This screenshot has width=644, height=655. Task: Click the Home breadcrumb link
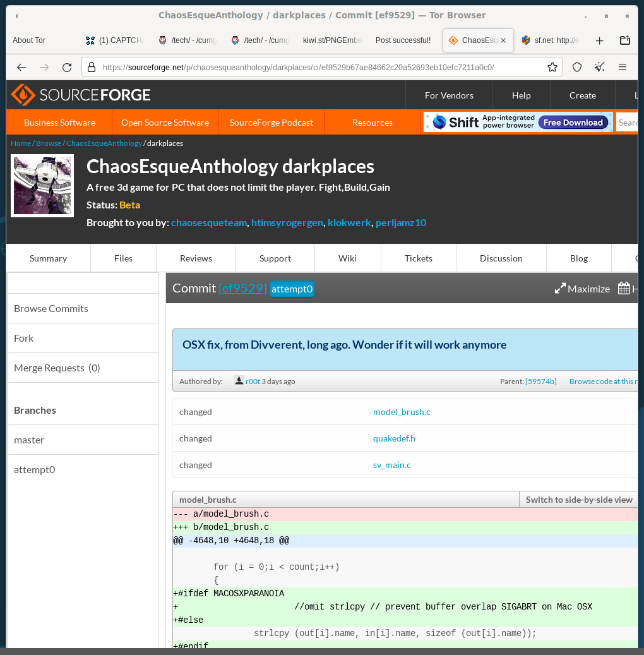pyautogui.click(x=21, y=143)
